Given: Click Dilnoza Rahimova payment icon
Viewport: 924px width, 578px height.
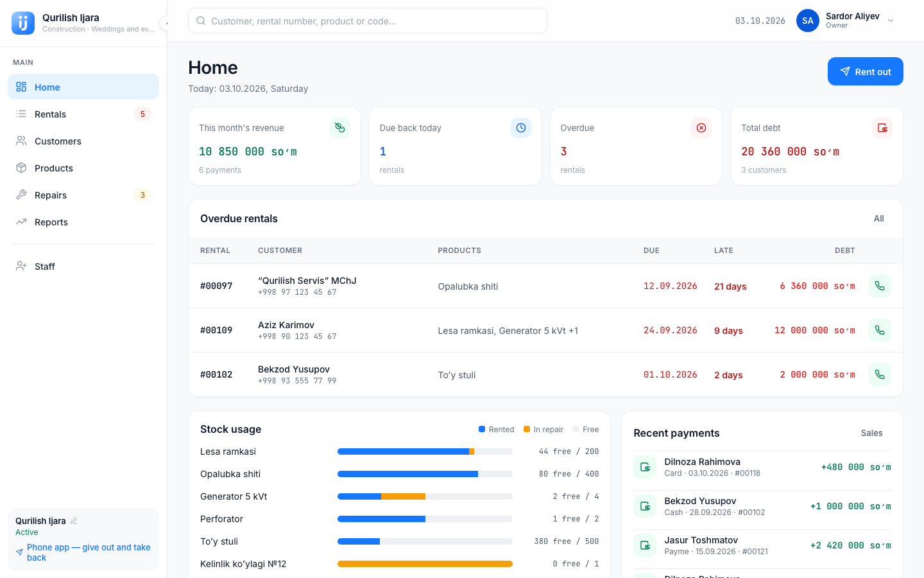Looking at the screenshot, I should click(645, 467).
